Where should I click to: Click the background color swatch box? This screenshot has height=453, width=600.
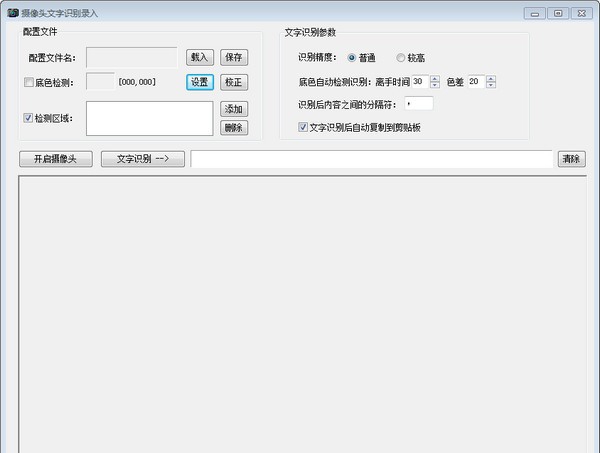pos(100,81)
